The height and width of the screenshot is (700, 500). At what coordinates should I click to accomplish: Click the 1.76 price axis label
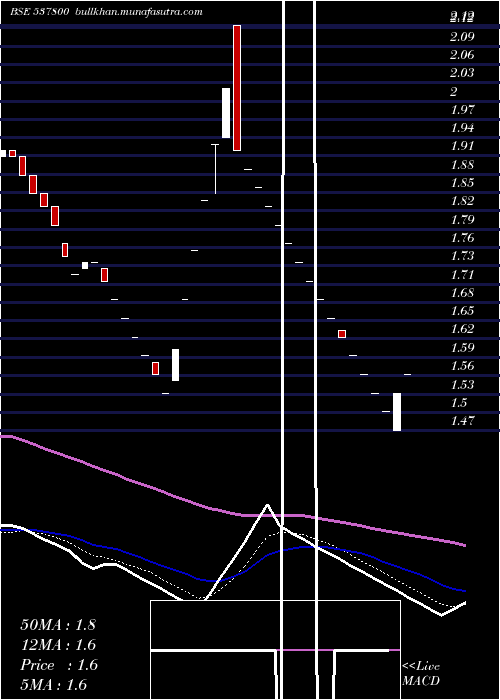pos(462,238)
